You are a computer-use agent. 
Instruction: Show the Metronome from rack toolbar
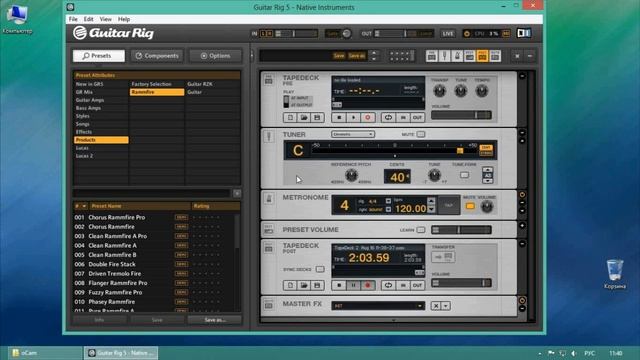tap(457, 56)
